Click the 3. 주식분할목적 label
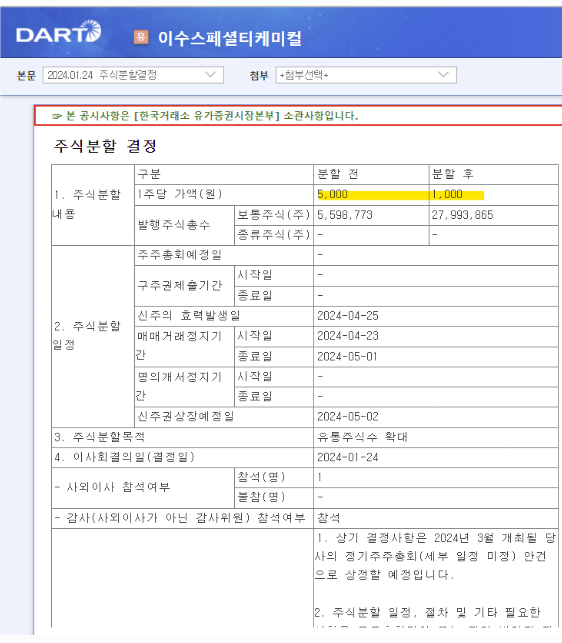 [x=100, y=437]
